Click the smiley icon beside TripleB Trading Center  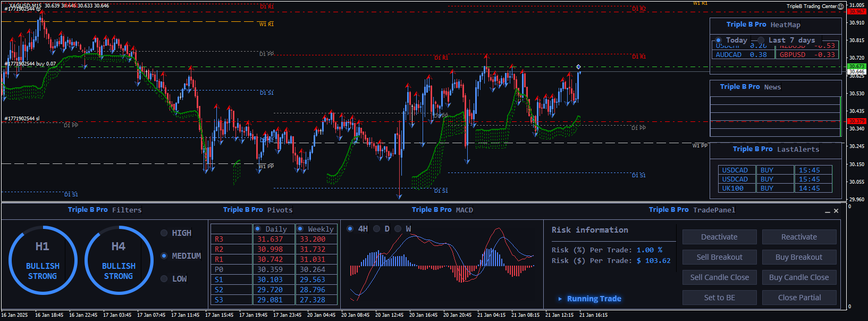(x=841, y=6)
